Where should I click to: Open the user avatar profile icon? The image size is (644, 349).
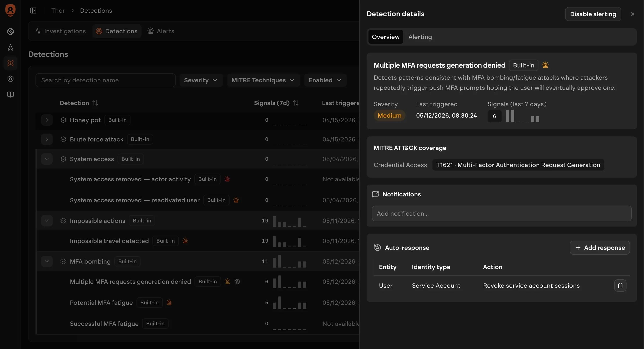(10, 10)
